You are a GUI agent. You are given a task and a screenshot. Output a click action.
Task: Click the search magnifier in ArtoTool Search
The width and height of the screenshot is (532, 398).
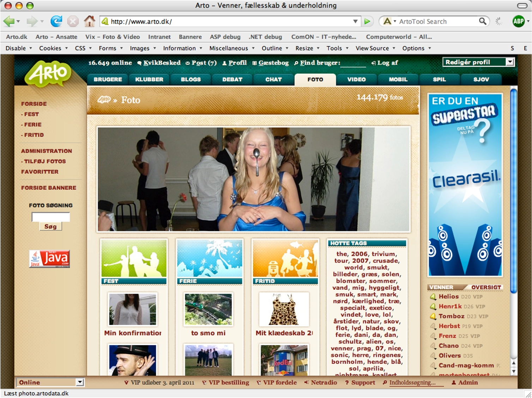click(482, 22)
